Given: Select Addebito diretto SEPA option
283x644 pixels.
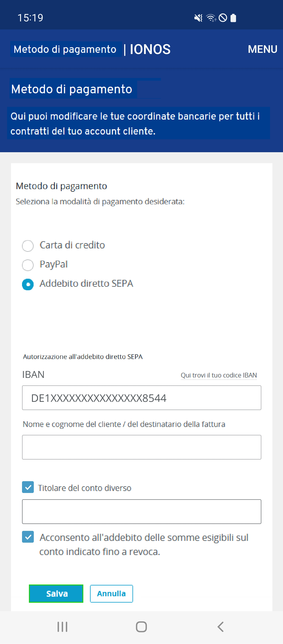Looking at the screenshot, I should [28, 284].
